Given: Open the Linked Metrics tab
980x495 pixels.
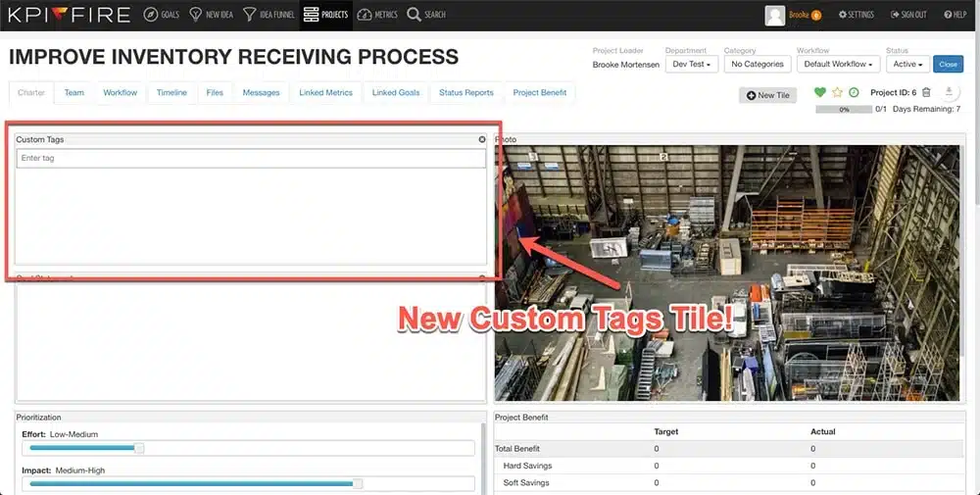Looking at the screenshot, I should coord(325,93).
